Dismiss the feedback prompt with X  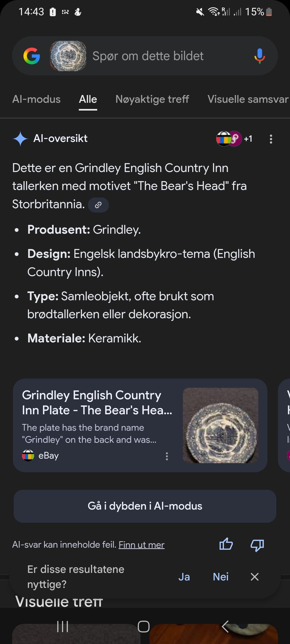(x=255, y=577)
